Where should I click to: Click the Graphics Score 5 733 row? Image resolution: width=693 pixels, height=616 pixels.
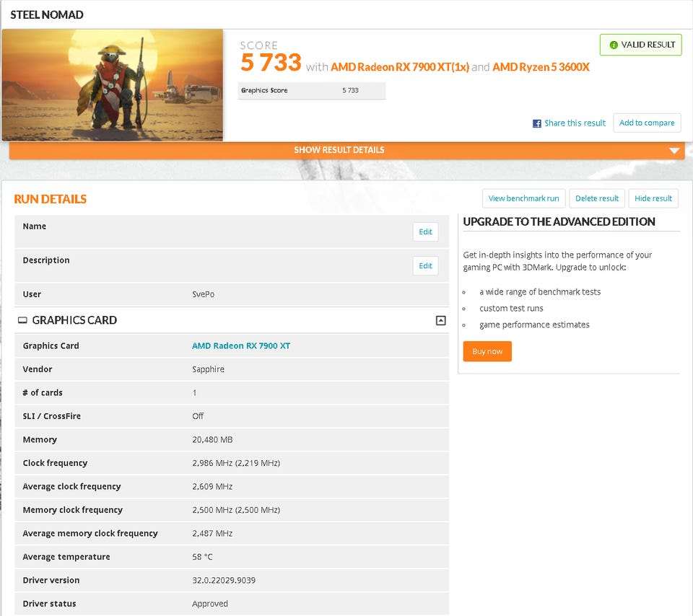(312, 90)
